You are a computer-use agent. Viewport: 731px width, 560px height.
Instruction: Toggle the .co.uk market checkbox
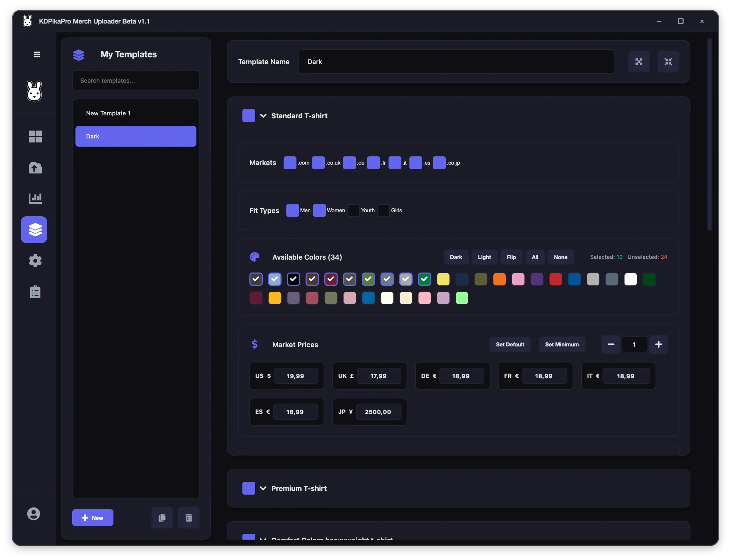pyautogui.click(x=318, y=163)
